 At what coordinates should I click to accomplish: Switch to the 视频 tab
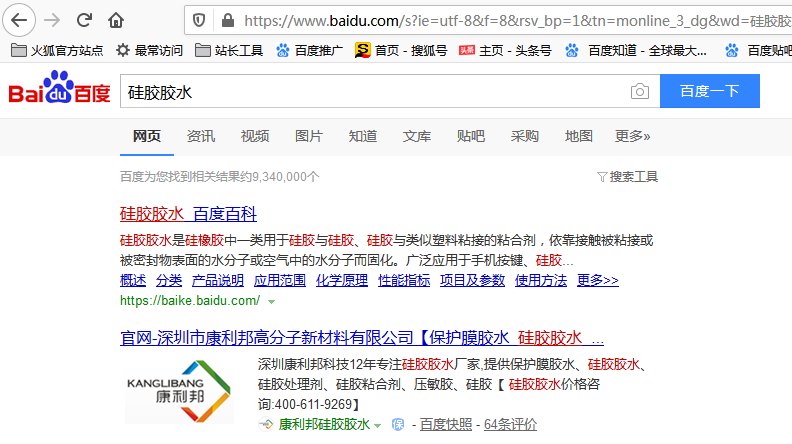pyautogui.click(x=255, y=136)
